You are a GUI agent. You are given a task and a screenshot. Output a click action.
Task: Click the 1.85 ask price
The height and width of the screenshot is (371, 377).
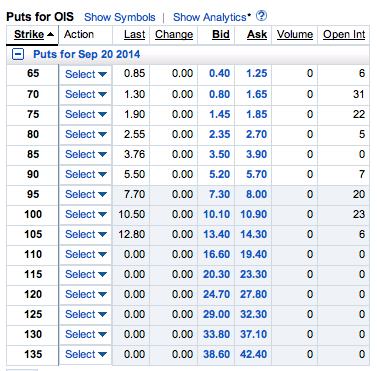click(257, 114)
